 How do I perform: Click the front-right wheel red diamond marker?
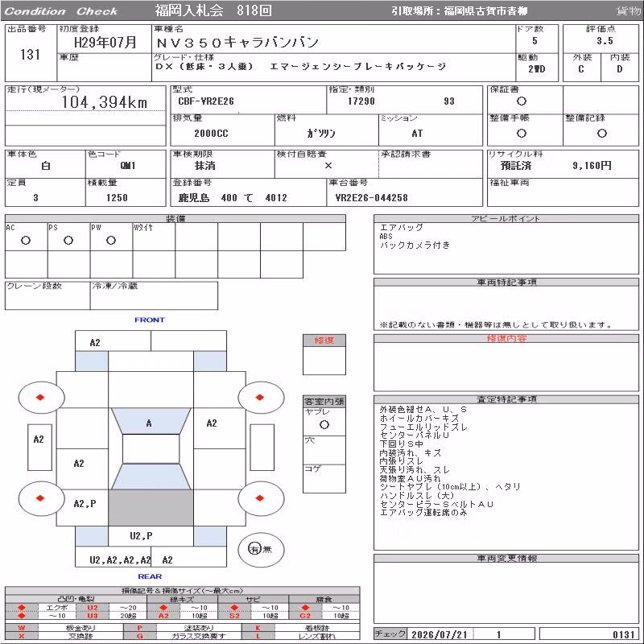(x=259, y=397)
